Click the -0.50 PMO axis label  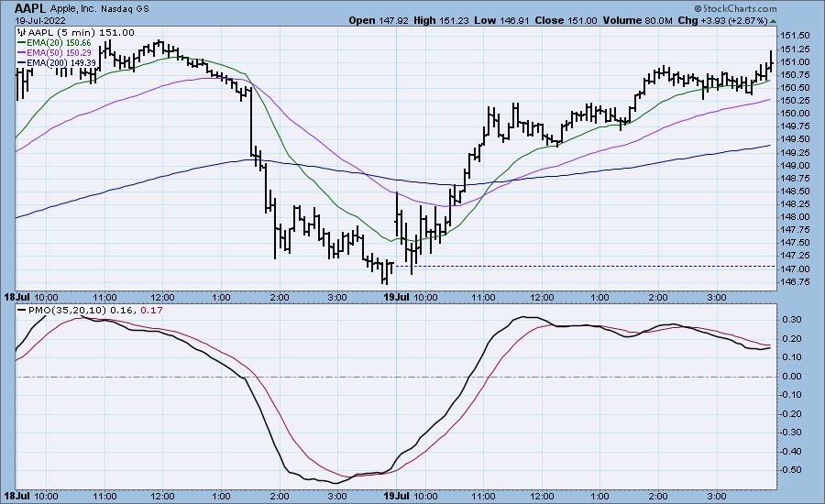[x=793, y=470]
